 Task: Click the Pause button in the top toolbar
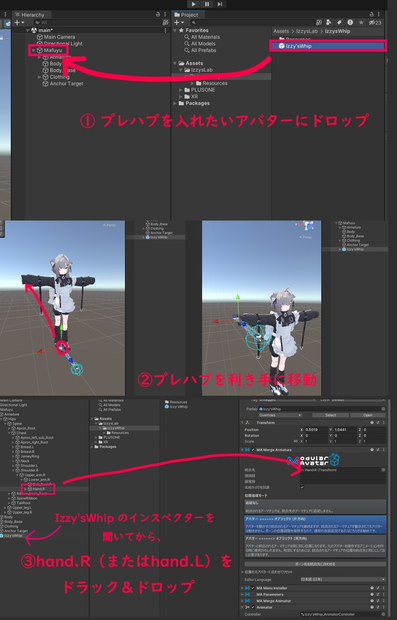(x=207, y=4)
